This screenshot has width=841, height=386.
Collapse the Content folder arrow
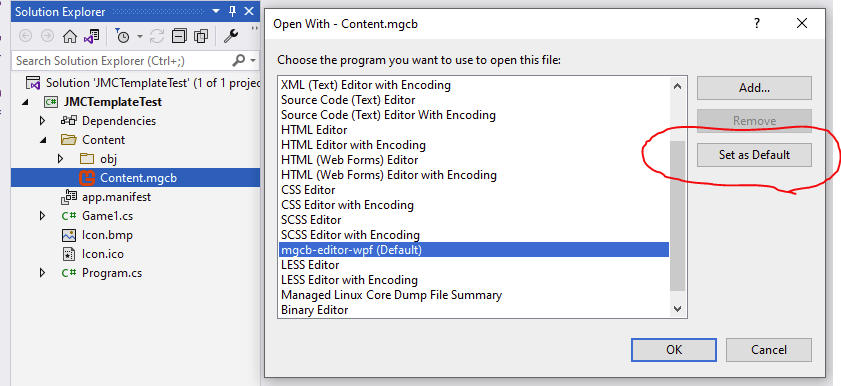click(x=43, y=140)
